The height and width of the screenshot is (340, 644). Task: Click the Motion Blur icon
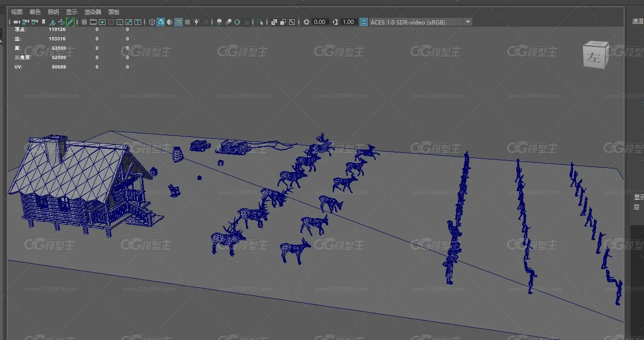[x=228, y=22]
